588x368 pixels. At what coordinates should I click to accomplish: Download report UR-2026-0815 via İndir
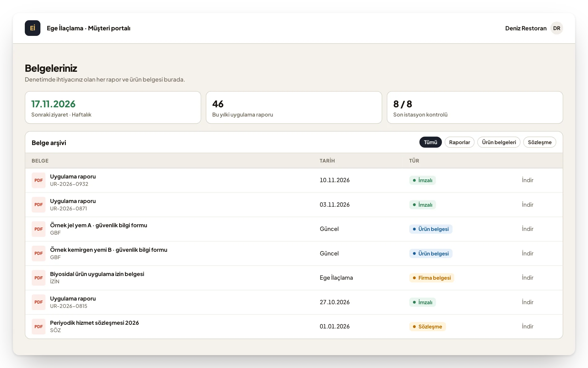(527, 302)
